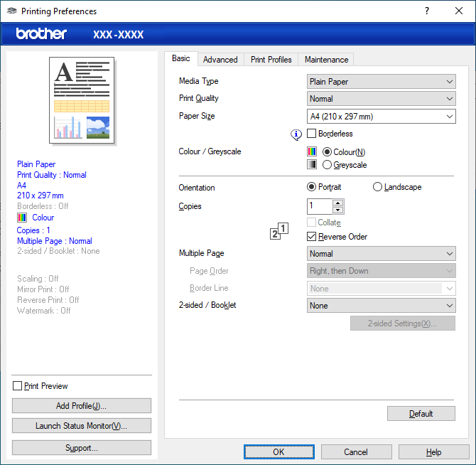Click the 'Plain Paper' summary text
The height and width of the screenshot is (465, 476).
tap(36, 164)
